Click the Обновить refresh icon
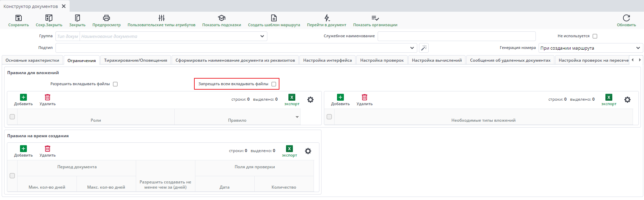This screenshot has width=644, height=200. click(x=626, y=18)
